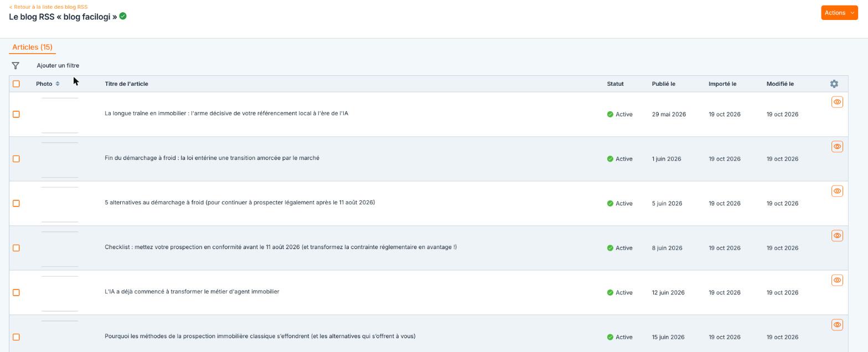868x352 pixels.
Task: Click title 'La longue traîne en immobilier'
Action: tap(226, 113)
